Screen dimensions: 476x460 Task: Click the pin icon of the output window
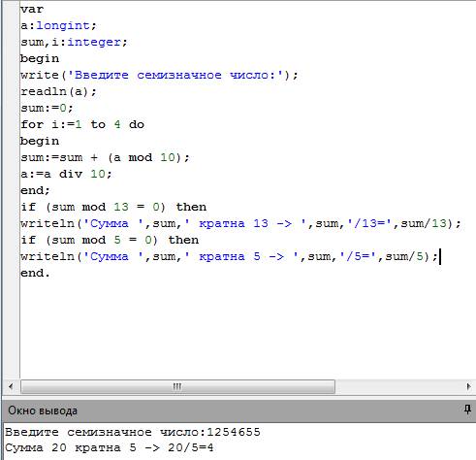click(467, 410)
